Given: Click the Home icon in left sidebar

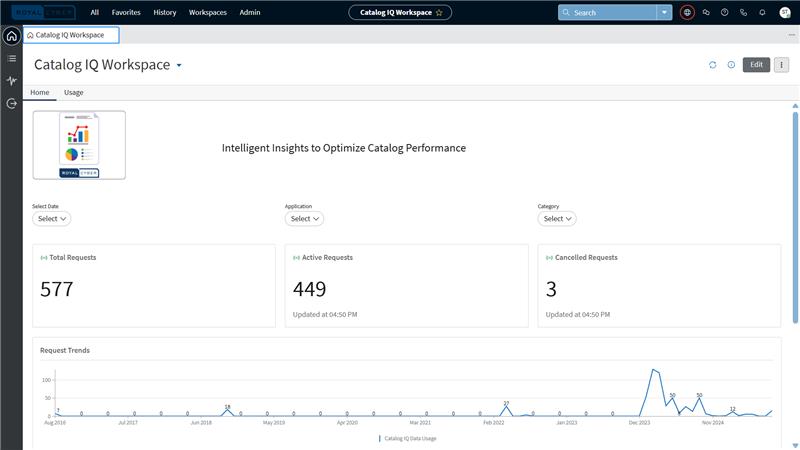Looking at the screenshot, I should 11,36.
